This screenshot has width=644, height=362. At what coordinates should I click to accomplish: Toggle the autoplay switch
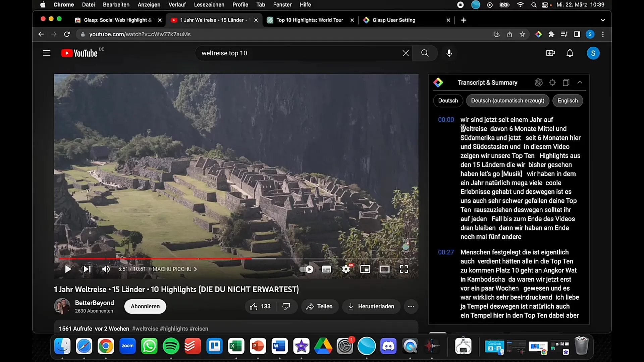pyautogui.click(x=306, y=269)
